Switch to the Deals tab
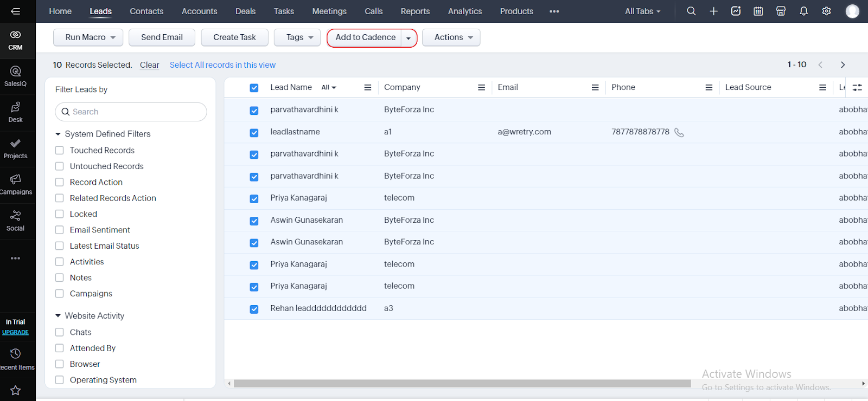 (x=245, y=11)
